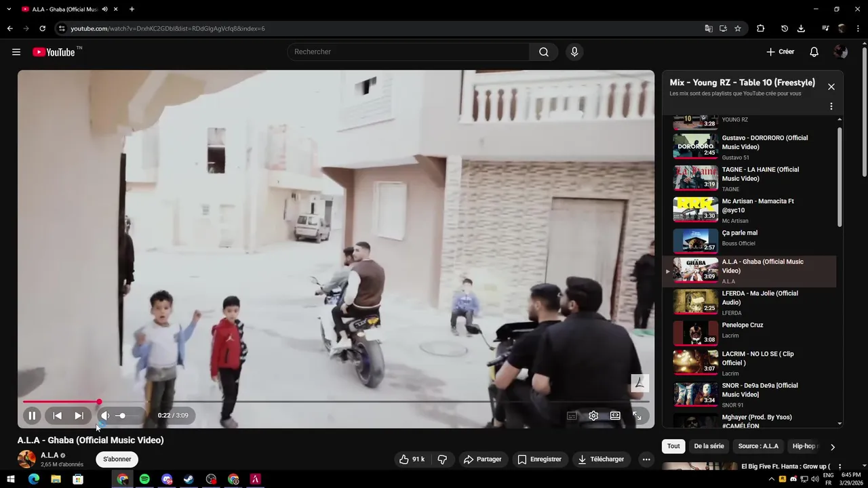This screenshot has width=868, height=488.
Task: Skip to the next video
Action: point(79,415)
